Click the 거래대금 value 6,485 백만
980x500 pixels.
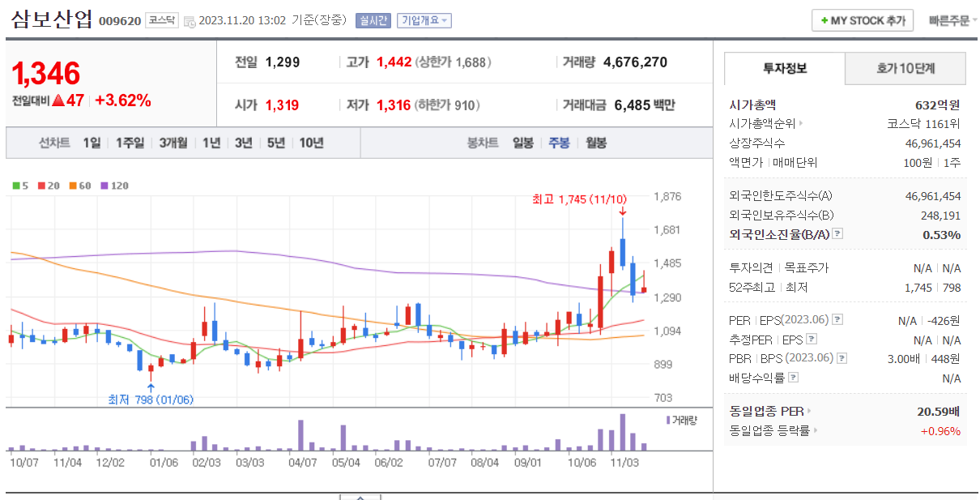(645, 105)
